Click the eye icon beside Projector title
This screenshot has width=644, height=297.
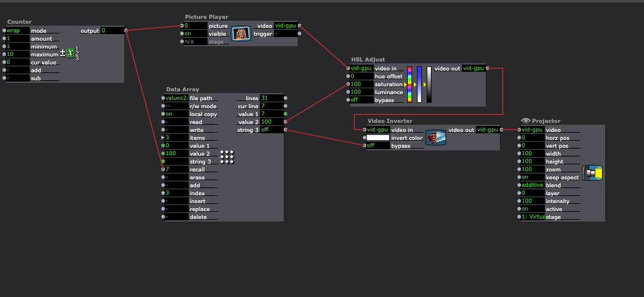(x=526, y=121)
